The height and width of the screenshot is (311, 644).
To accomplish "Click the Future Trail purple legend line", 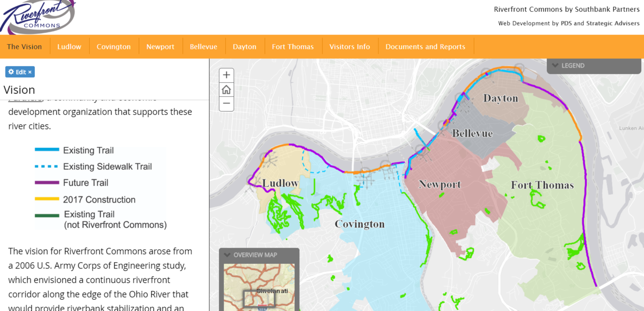I will tap(46, 183).
